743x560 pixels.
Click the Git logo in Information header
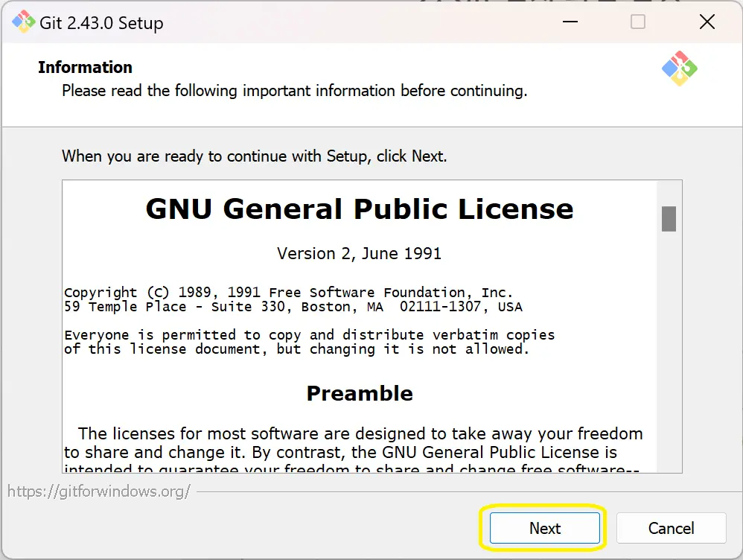tap(680, 69)
